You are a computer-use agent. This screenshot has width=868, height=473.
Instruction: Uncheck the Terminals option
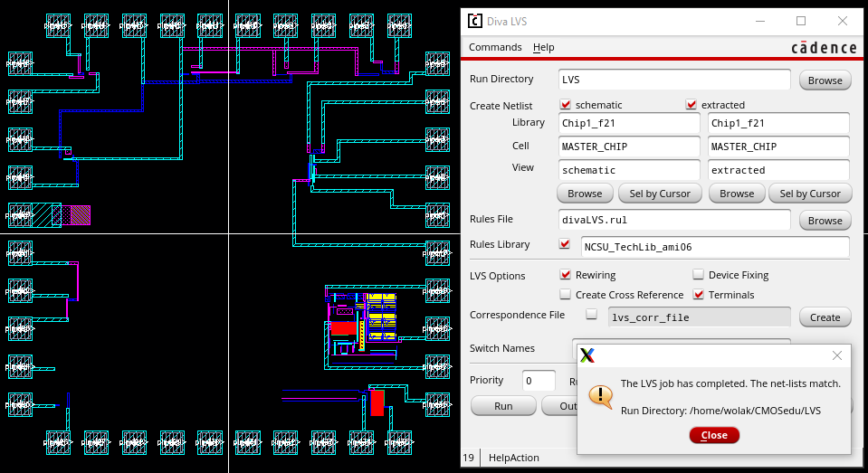(x=699, y=295)
